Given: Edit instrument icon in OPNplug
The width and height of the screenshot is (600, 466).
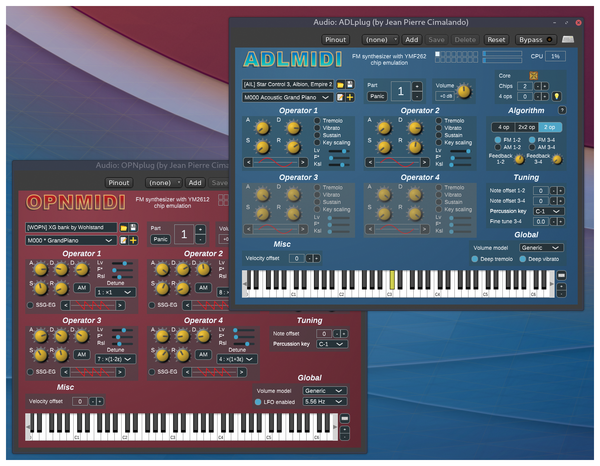Looking at the screenshot, I should pyautogui.click(x=123, y=240).
